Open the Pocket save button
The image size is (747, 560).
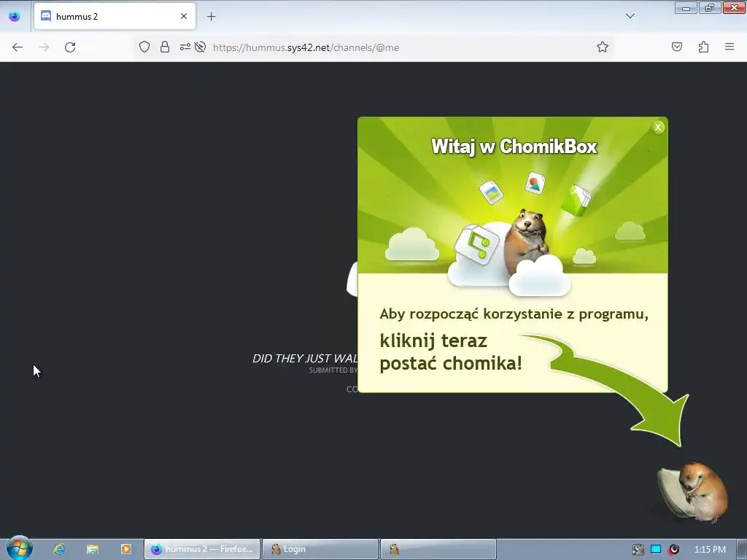(x=677, y=47)
